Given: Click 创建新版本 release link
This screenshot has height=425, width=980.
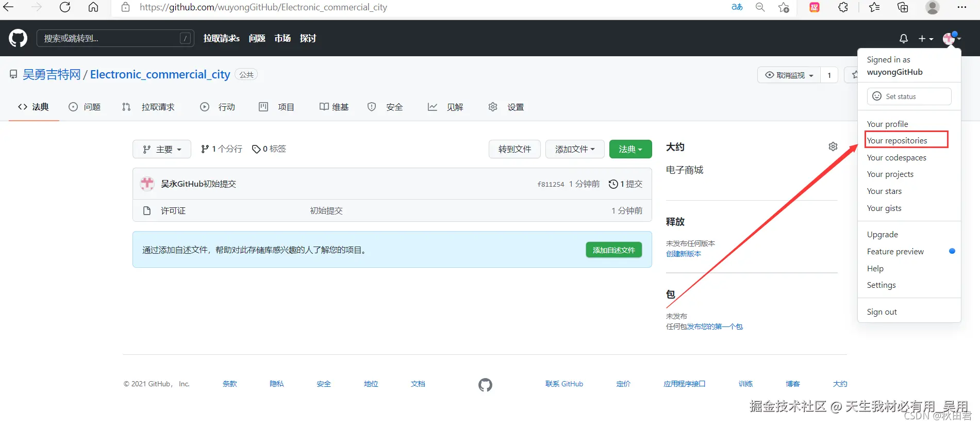Looking at the screenshot, I should 684,254.
